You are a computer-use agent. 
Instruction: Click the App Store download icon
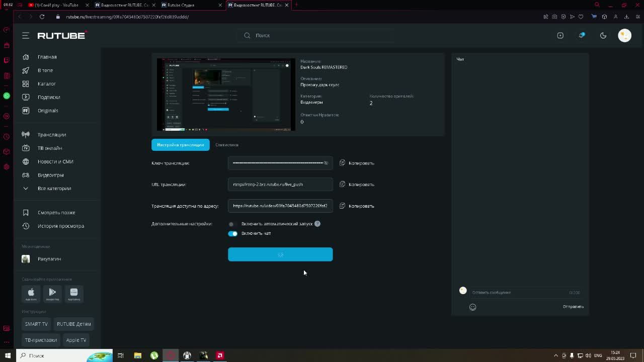click(x=31, y=293)
